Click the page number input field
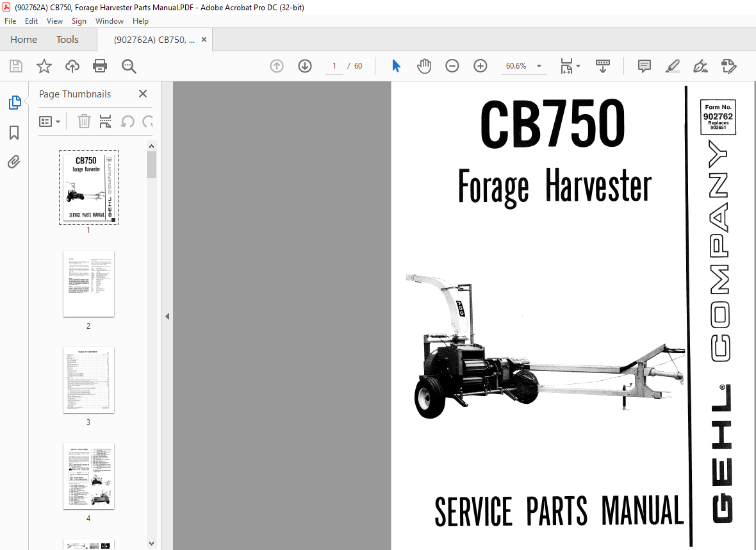This screenshot has height=550, width=756. point(334,66)
